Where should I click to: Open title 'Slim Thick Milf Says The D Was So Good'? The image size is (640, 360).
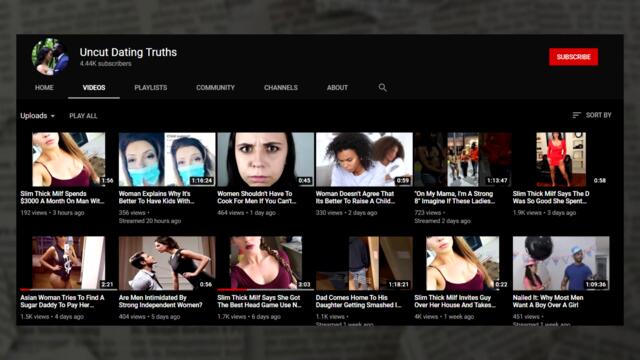coord(551,197)
